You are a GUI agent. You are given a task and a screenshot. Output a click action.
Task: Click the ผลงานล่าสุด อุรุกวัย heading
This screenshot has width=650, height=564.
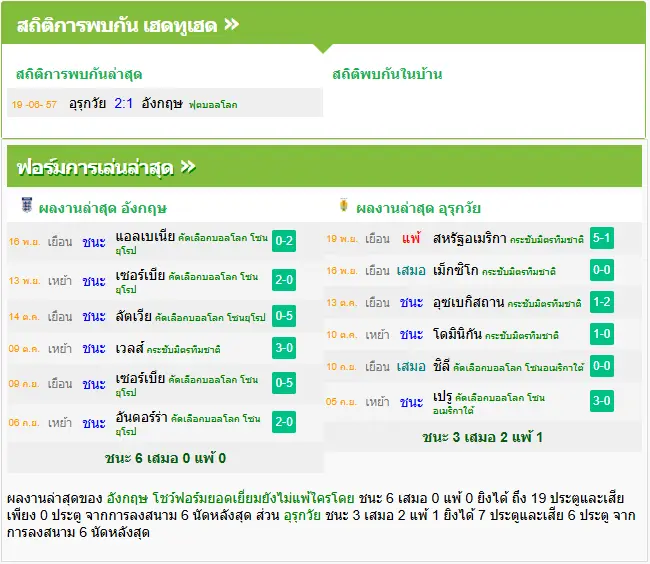[418, 208]
